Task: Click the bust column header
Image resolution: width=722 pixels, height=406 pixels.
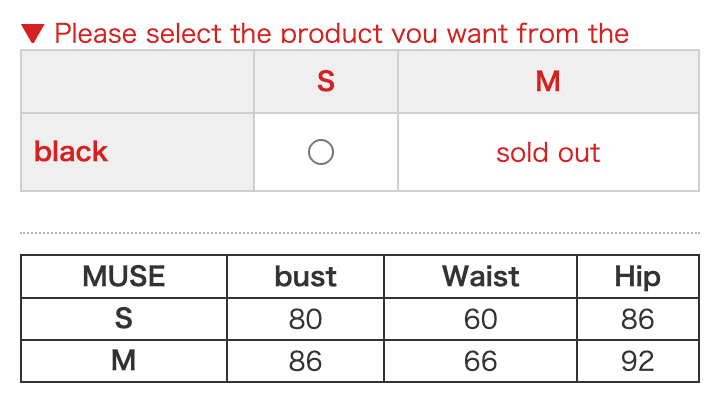Action: (x=306, y=276)
